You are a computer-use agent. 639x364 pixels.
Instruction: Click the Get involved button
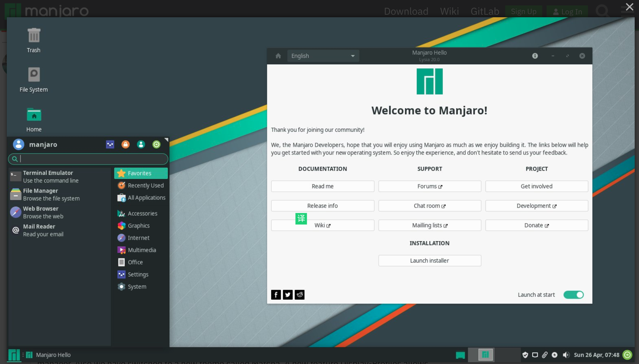pos(537,186)
